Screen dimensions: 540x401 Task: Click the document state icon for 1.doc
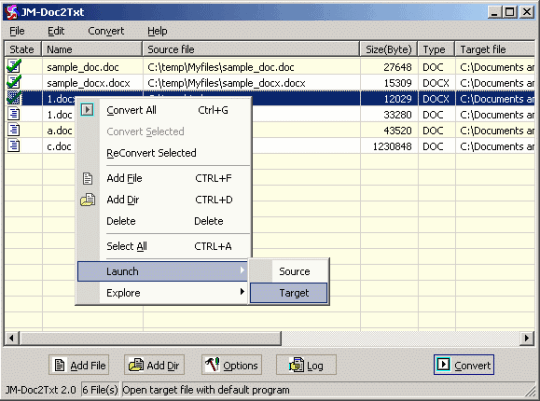point(13,114)
